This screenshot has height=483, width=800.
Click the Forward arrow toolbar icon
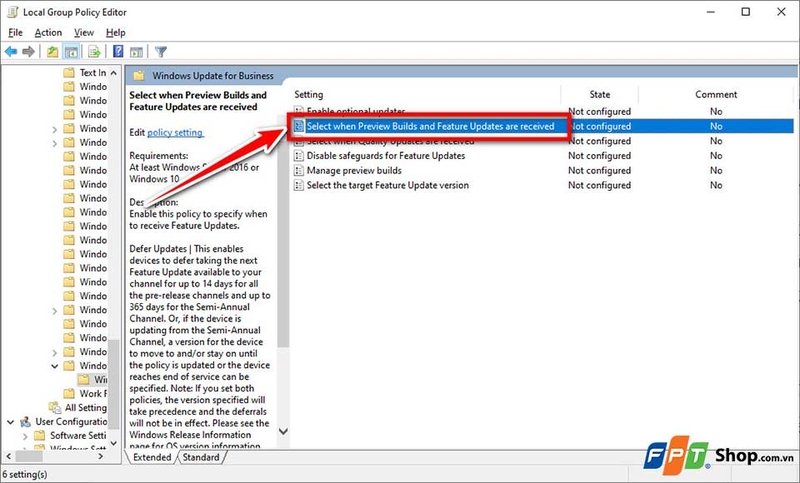coord(29,52)
